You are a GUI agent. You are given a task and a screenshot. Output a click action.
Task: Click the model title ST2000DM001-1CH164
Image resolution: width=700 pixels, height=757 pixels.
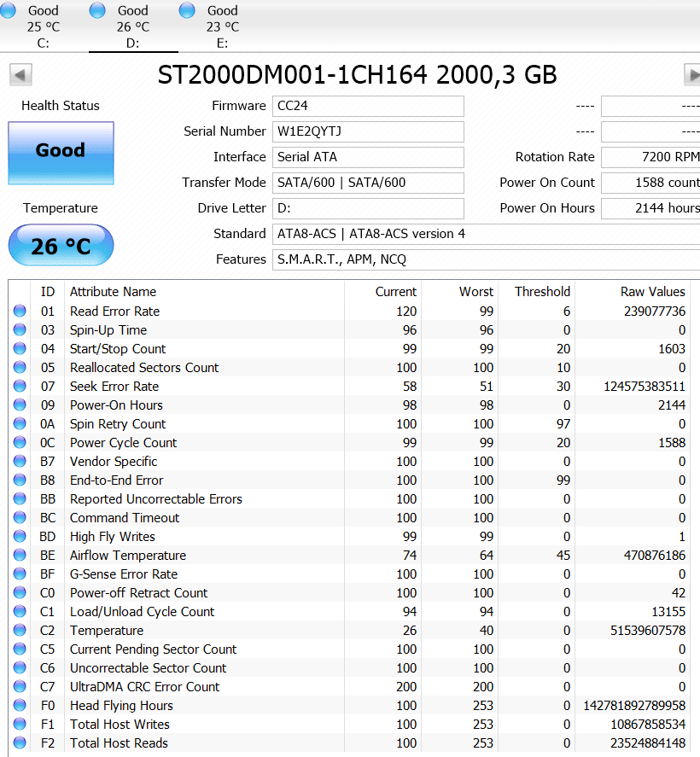[x=293, y=75]
